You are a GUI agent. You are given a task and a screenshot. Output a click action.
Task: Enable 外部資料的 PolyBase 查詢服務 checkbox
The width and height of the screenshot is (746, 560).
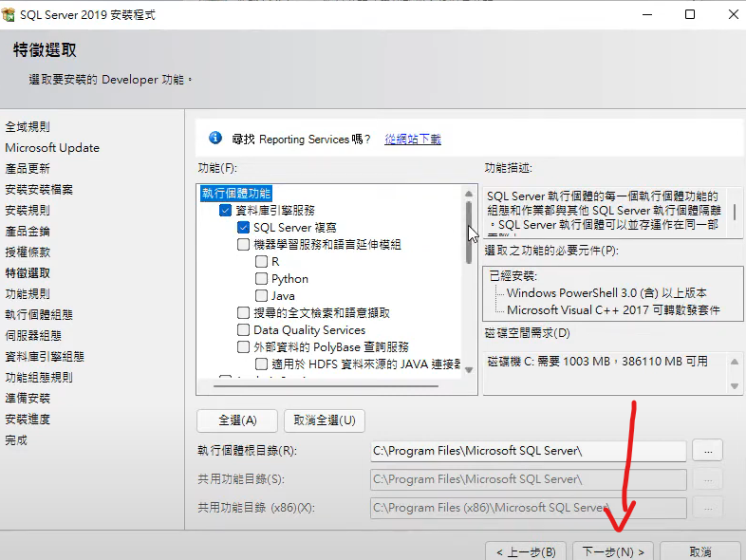click(x=243, y=347)
